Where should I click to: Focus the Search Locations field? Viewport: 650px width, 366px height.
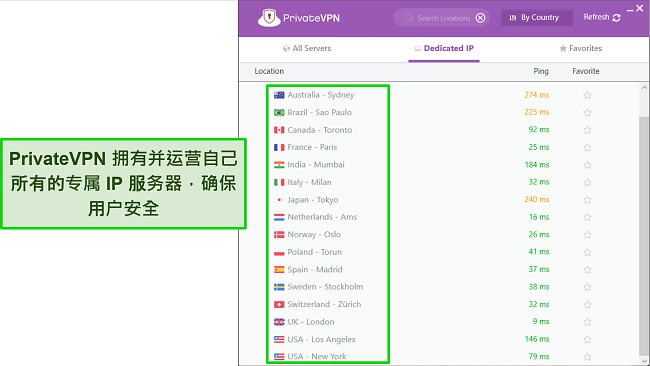click(x=441, y=18)
